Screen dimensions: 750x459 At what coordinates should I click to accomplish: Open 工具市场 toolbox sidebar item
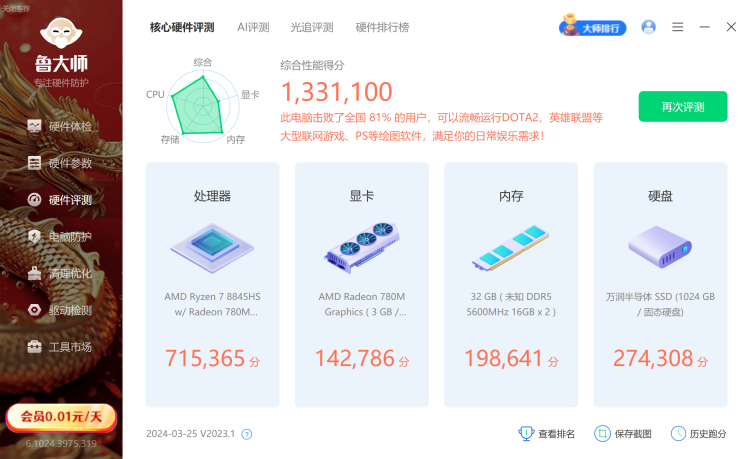click(x=60, y=347)
